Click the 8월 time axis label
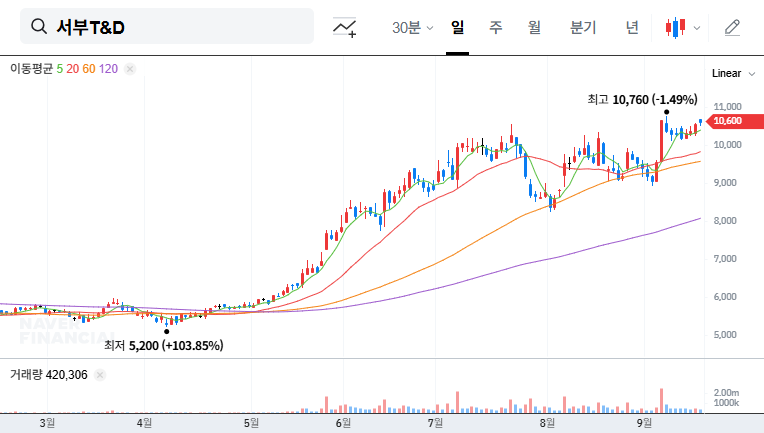Screen dimensions: 764x433 click(x=547, y=423)
